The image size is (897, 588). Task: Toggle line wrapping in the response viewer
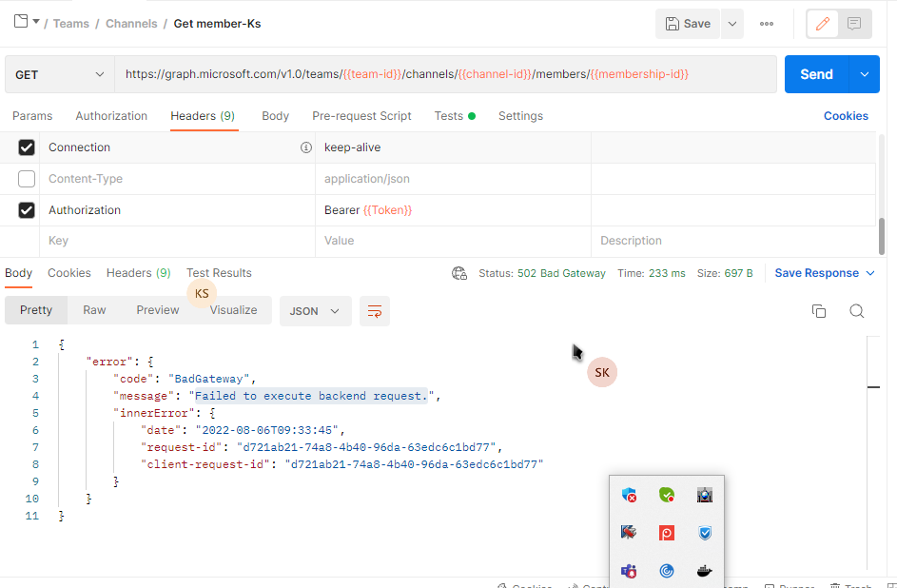(x=374, y=310)
